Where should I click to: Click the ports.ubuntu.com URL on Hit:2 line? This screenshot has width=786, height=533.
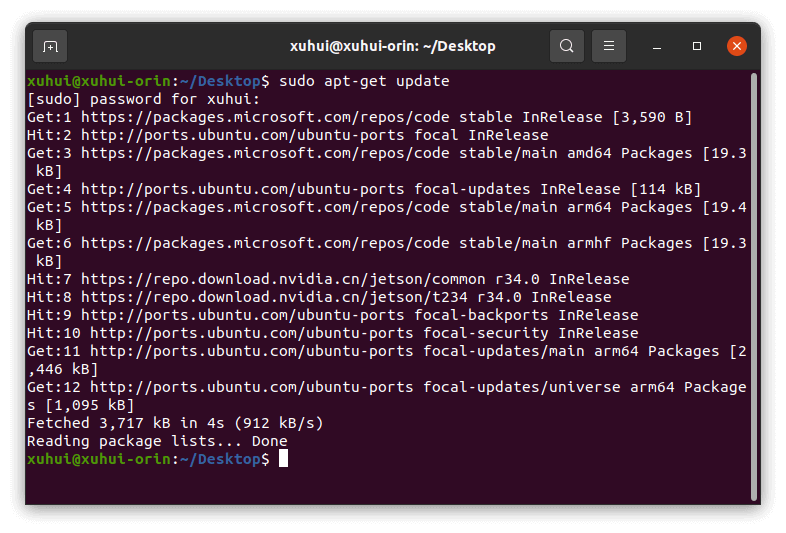(243, 135)
